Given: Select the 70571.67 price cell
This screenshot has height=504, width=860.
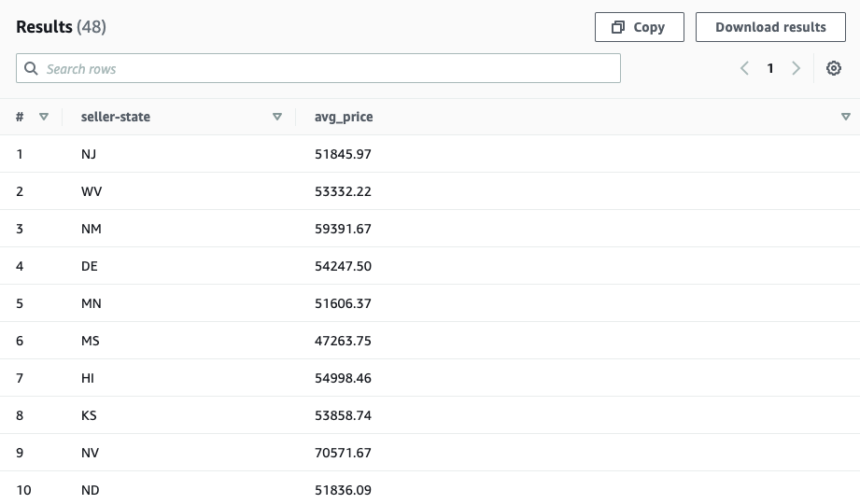Looking at the screenshot, I should [x=343, y=453].
